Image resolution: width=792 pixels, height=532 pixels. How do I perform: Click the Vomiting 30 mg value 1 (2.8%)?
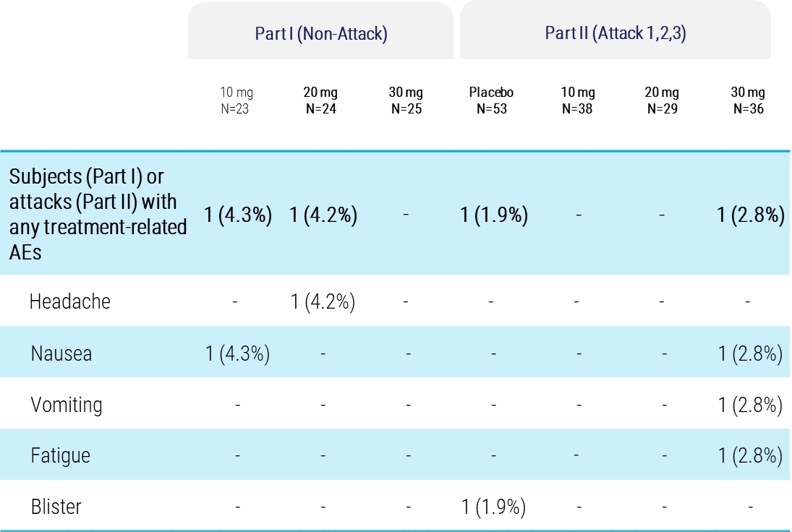(x=750, y=405)
